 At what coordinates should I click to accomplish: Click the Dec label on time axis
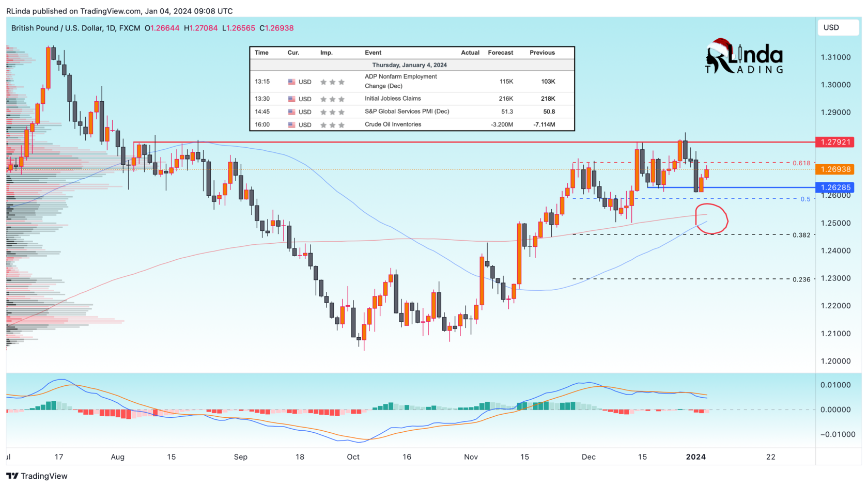click(588, 457)
